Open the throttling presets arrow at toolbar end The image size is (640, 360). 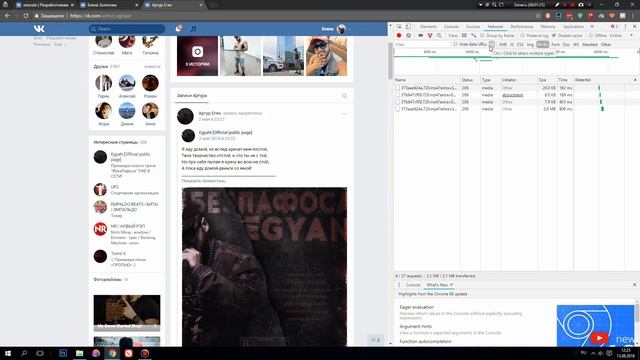[632, 36]
